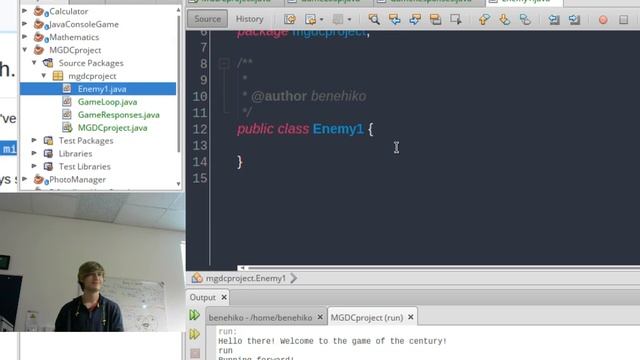
Task: Click the Find Selection magnifier icon
Action: coord(374,19)
